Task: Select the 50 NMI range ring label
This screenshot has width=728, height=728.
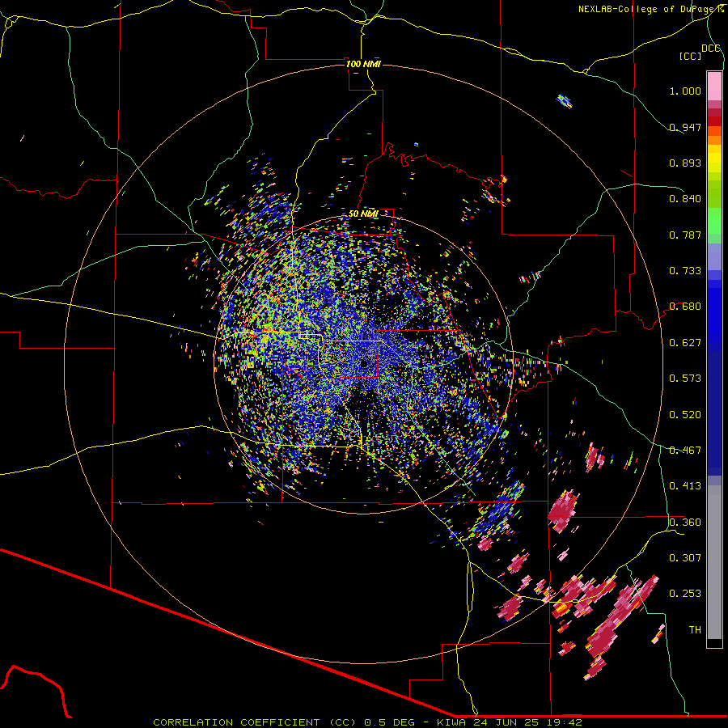Action: (363, 214)
